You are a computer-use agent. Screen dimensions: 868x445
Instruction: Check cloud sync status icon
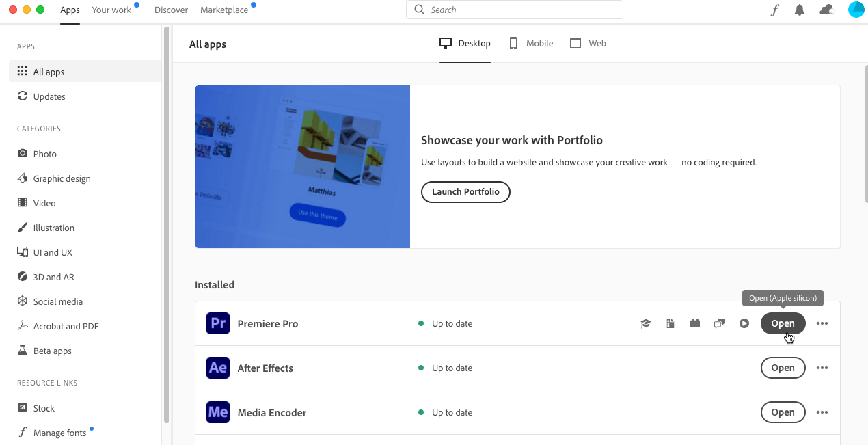826,10
